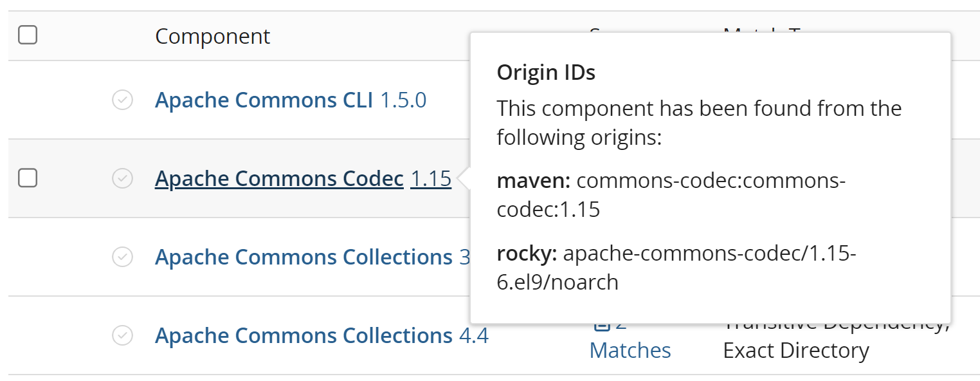This screenshot has height=381, width=980.
Task: Check the select-all checkbox in the table header
Action: (28, 35)
